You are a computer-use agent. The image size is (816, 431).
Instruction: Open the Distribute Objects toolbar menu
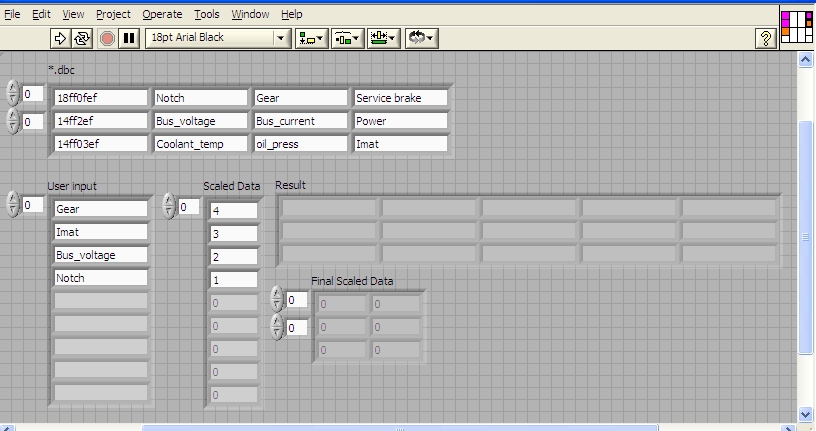point(347,38)
